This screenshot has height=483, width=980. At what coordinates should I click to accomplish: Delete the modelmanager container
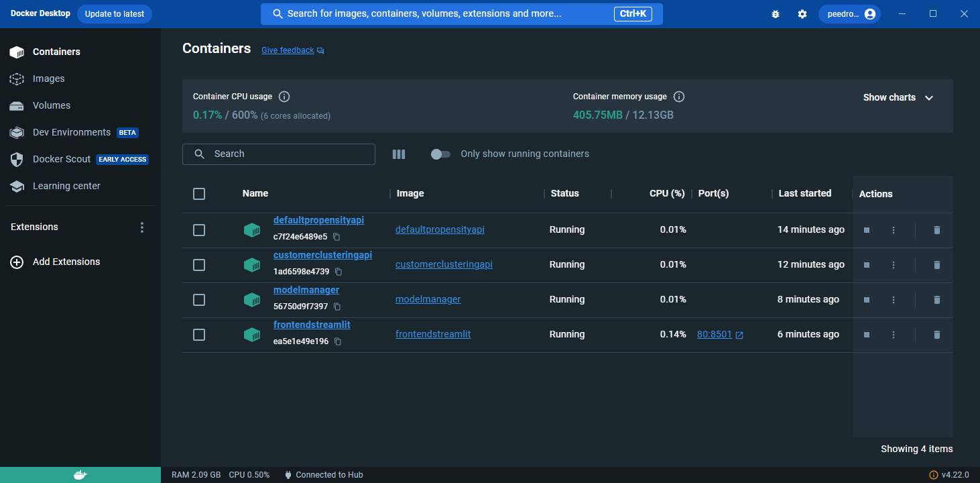point(937,300)
